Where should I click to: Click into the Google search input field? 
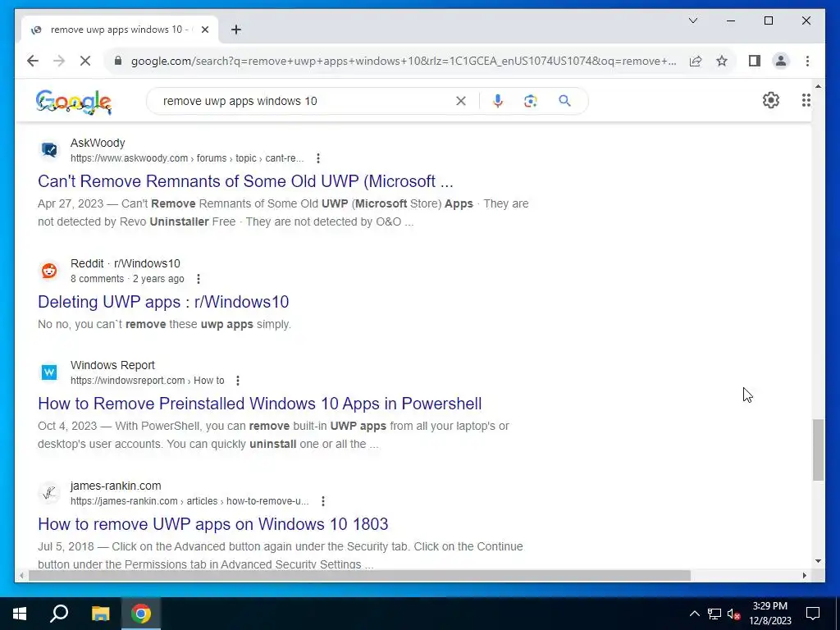click(x=305, y=101)
